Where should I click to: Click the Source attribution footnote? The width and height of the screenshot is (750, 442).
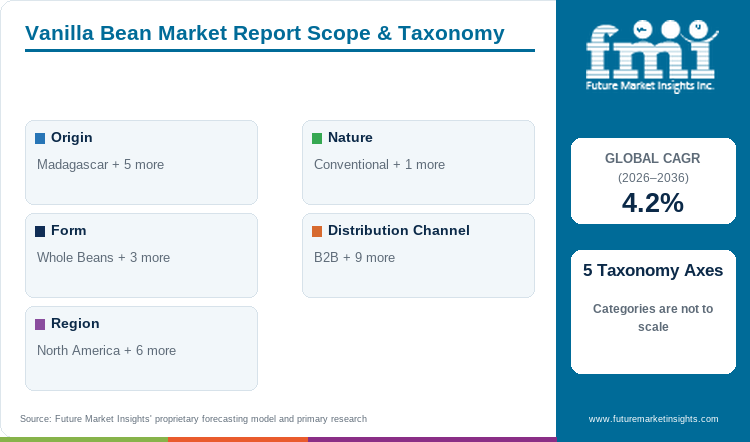(x=194, y=419)
